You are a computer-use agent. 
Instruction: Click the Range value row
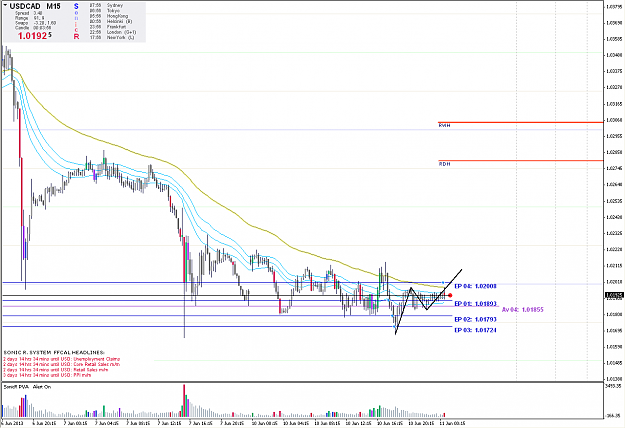click(30, 18)
